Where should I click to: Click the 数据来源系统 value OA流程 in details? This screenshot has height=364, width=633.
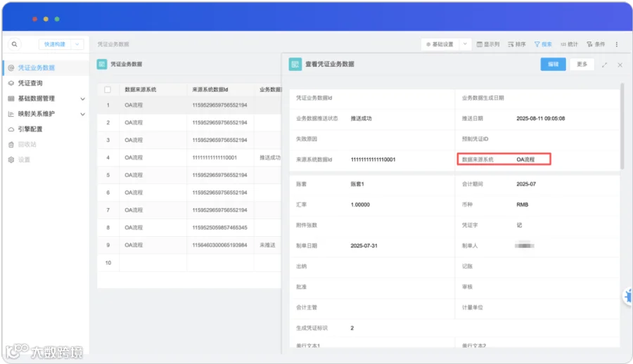(525, 160)
